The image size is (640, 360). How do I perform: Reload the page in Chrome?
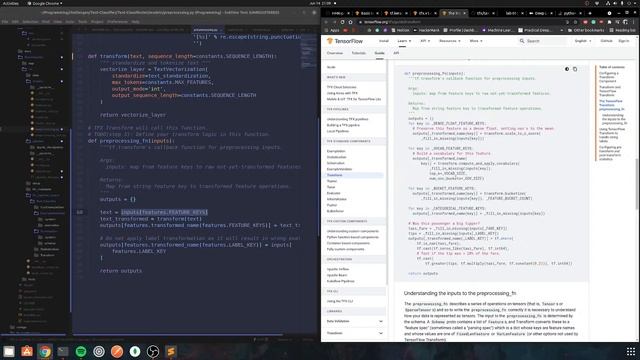[x=342, y=22]
